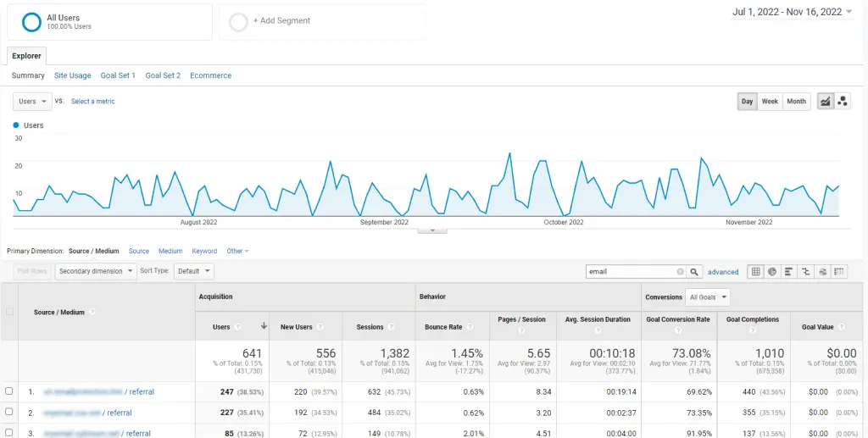Open the All Goals conversions dropdown
The width and height of the screenshot is (868, 438).
point(708,297)
